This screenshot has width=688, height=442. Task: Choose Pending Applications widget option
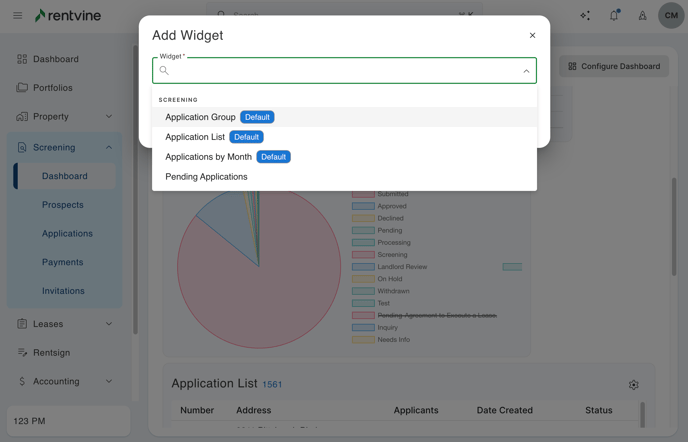point(206,177)
